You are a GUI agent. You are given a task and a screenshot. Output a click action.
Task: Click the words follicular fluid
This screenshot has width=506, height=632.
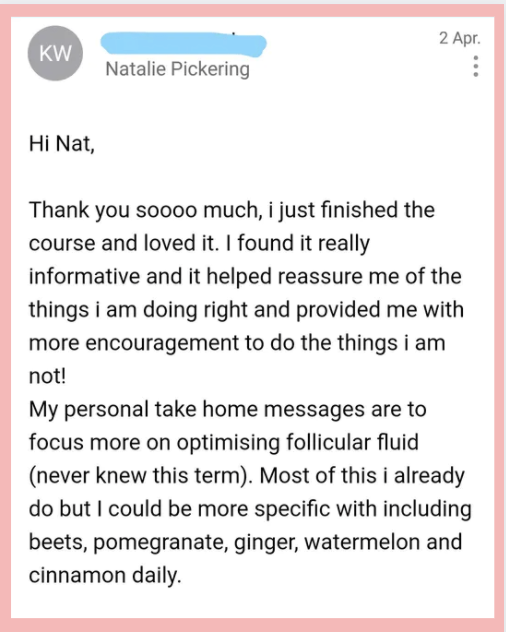(352, 442)
